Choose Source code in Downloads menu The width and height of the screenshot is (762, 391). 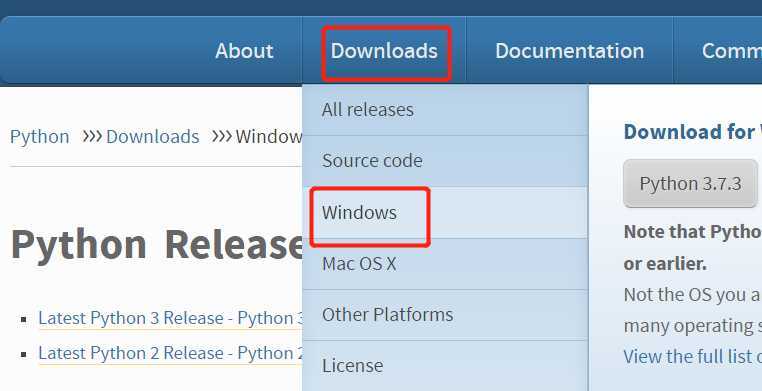coord(445,161)
